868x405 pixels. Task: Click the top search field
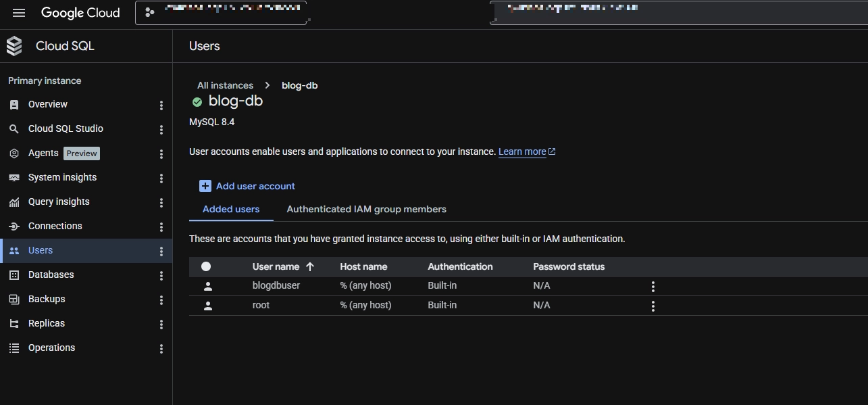coord(679,13)
